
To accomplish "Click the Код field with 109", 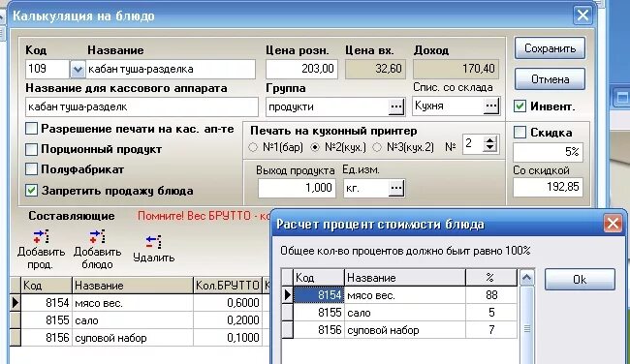I will pyautogui.click(x=47, y=69).
